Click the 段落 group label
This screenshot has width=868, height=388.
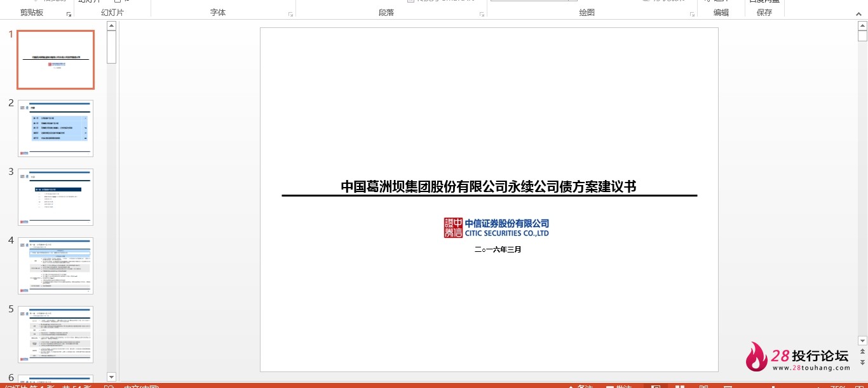coord(386,13)
